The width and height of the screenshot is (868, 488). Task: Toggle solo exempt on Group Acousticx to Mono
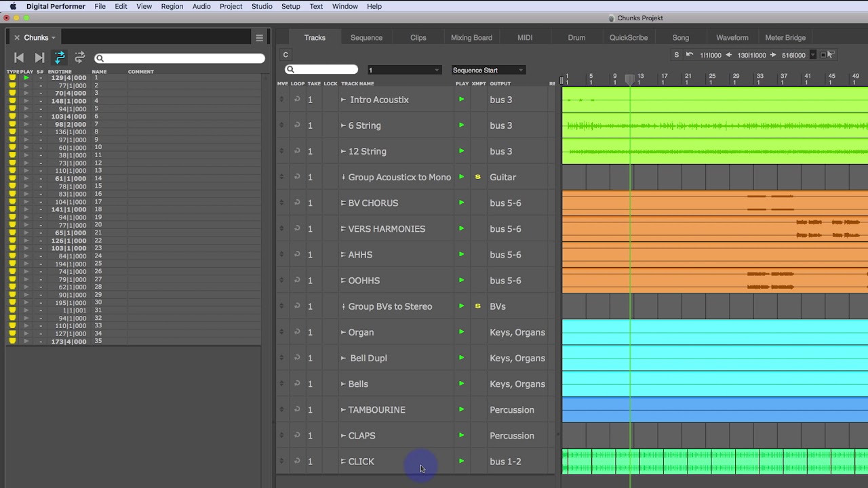(x=477, y=177)
